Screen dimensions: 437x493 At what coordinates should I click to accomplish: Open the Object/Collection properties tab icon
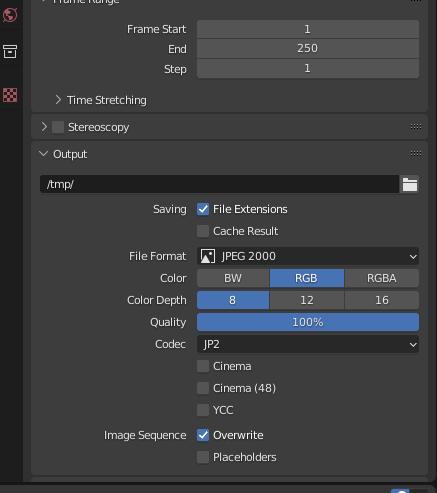10,52
